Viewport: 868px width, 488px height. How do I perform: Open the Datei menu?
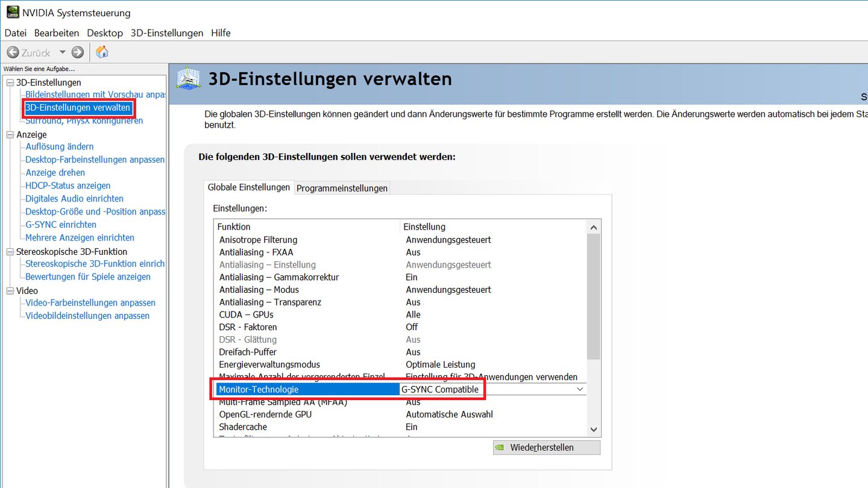16,33
